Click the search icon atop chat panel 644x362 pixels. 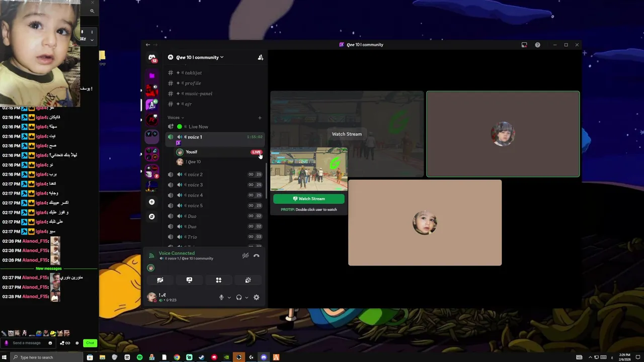(x=92, y=11)
